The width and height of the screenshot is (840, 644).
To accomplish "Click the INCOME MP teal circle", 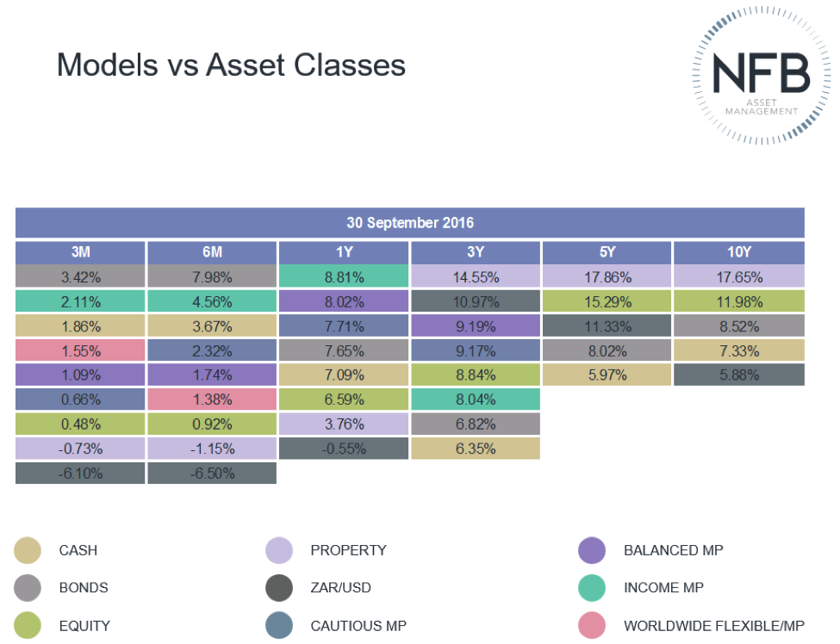I will (x=594, y=588).
